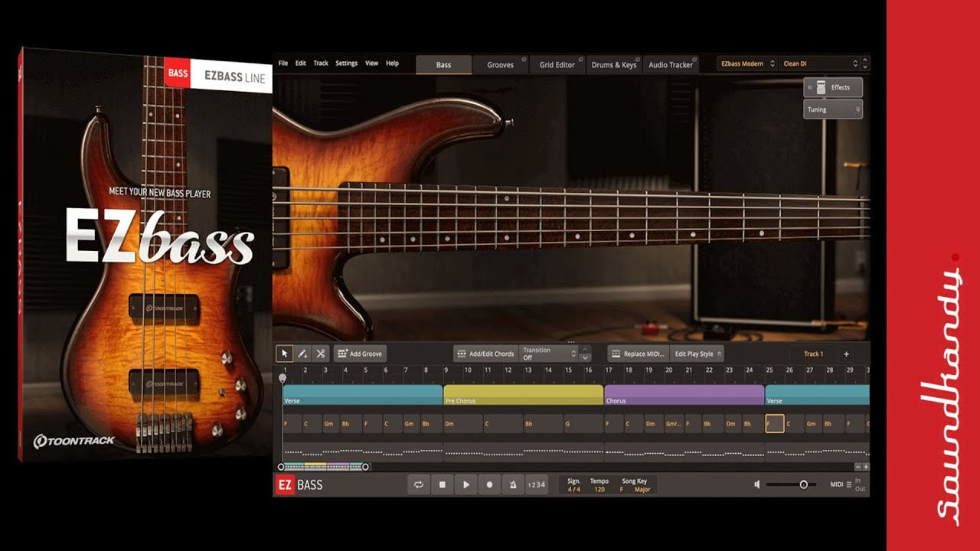Select the Dm chord at bar 9
980x551 pixels.
tap(462, 423)
